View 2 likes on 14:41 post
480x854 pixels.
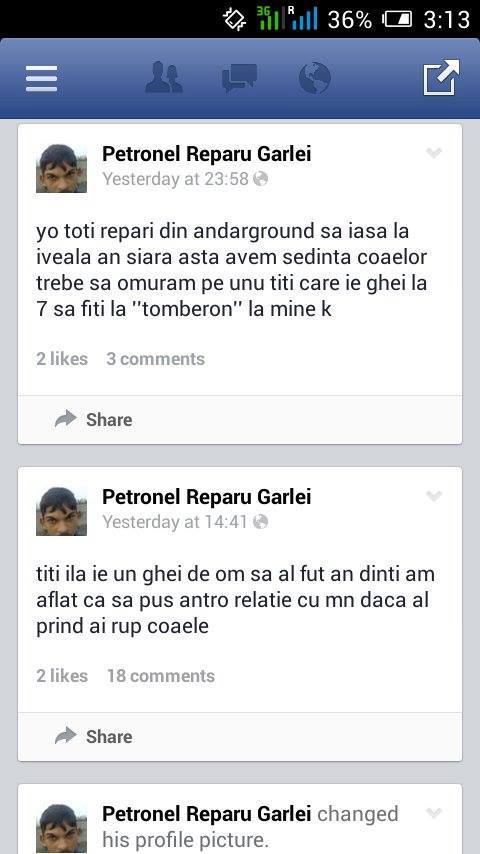tap(62, 676)
